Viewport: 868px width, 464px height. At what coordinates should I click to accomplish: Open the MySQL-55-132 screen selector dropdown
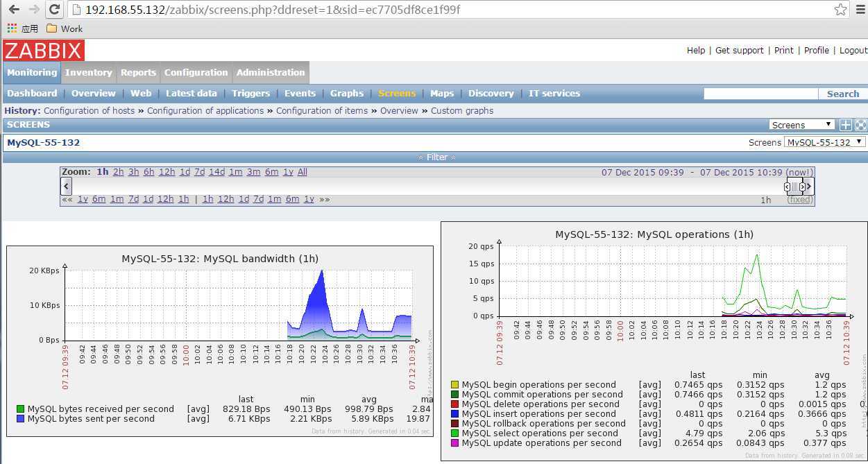coord(824,142)
